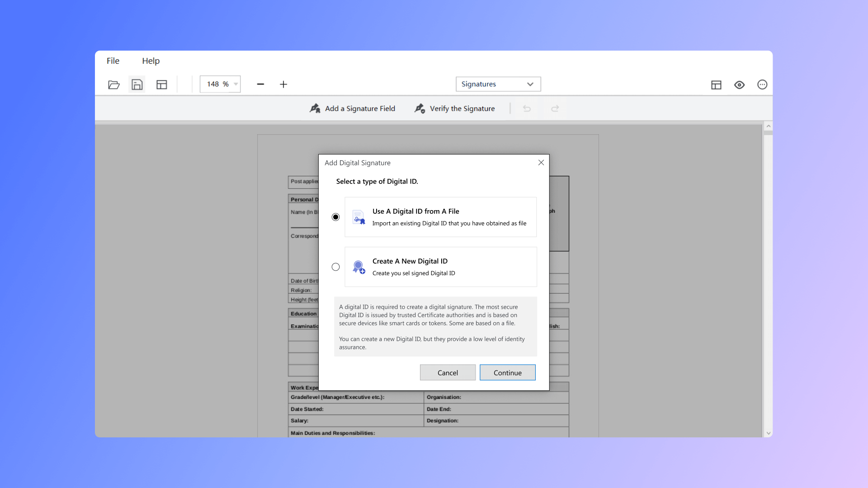
Task: Open the Signatures tool dropdown
Action: (x=498, y=84)
